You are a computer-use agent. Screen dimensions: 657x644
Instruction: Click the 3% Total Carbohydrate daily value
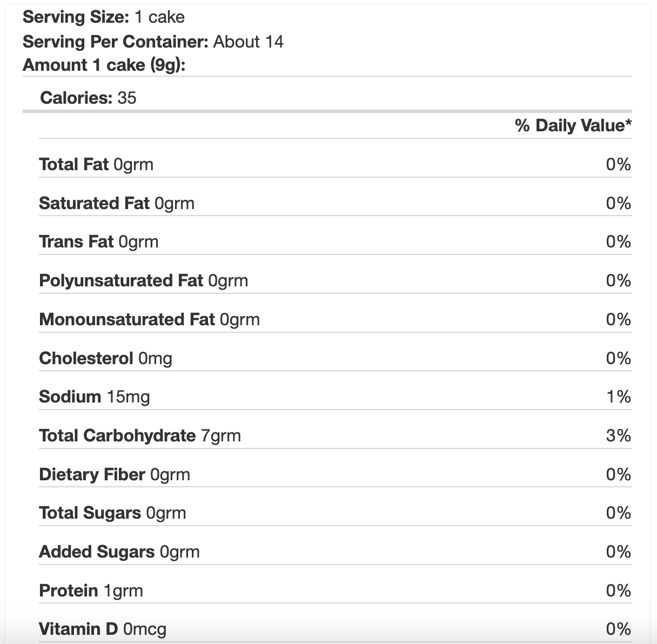pos(619,435)
